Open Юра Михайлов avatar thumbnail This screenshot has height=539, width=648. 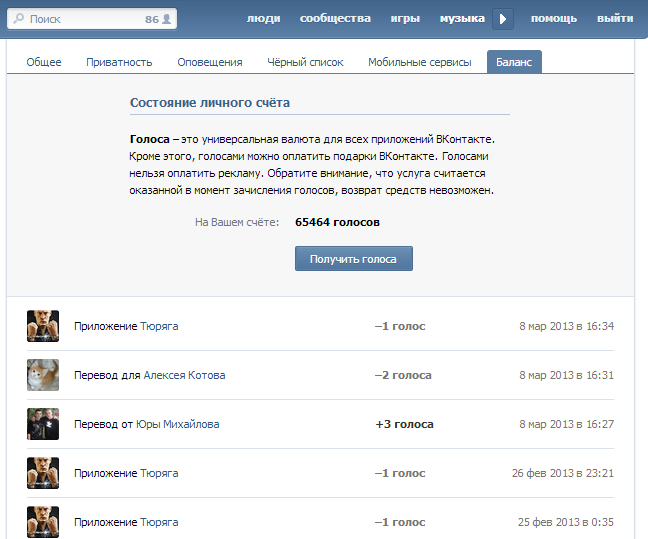pyautogui.click(x=43, y=424)
